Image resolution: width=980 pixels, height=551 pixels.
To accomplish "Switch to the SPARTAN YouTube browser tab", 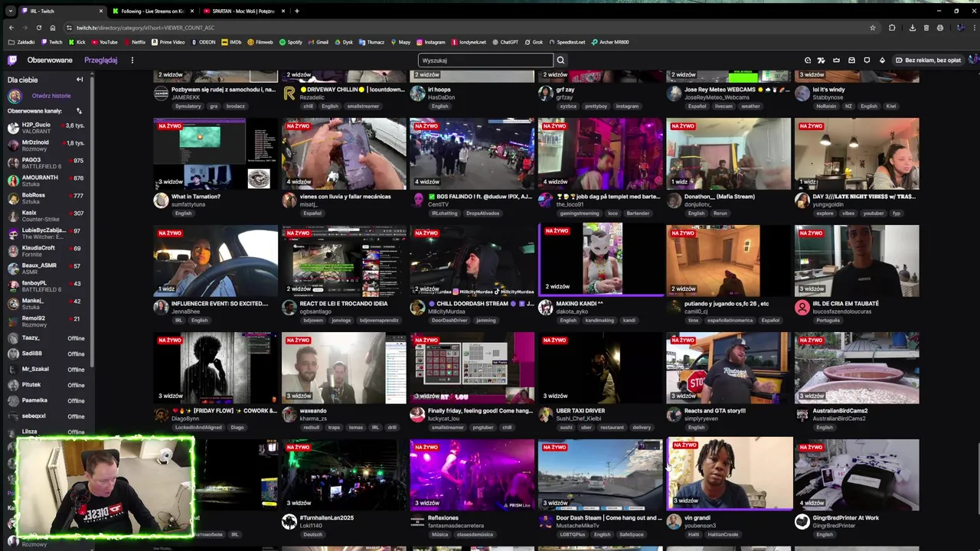I will coord(243,11).
